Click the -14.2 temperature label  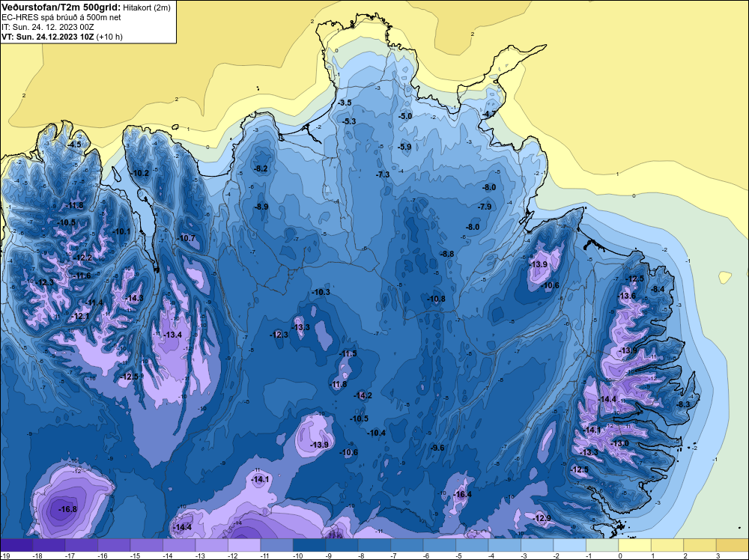tap(363, 395)
